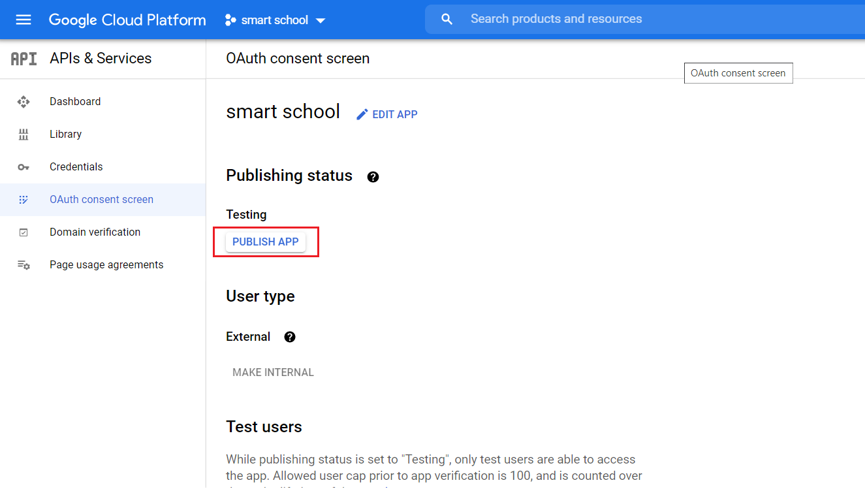Open EDIT APP to modify consent settings
865x504 pixels.
[386, 114]
